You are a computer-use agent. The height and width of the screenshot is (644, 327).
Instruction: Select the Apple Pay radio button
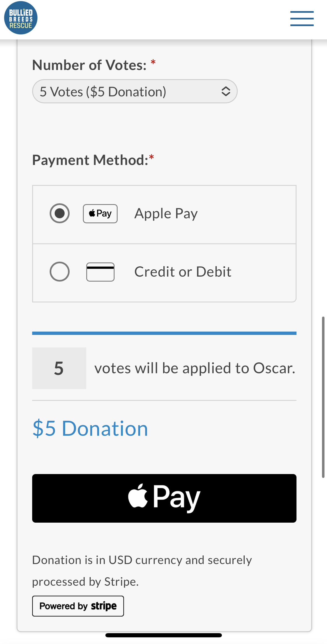(60, 213)
